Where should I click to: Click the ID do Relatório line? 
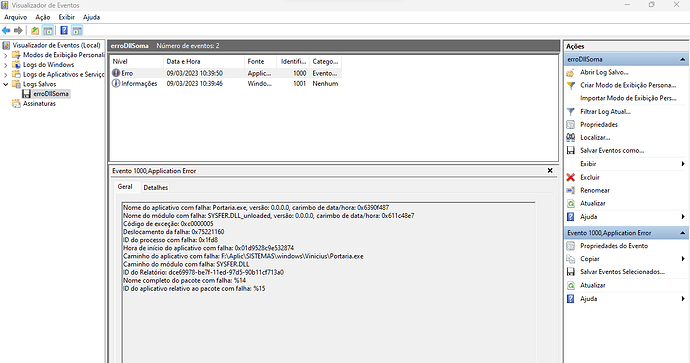(x=203, y=272)
